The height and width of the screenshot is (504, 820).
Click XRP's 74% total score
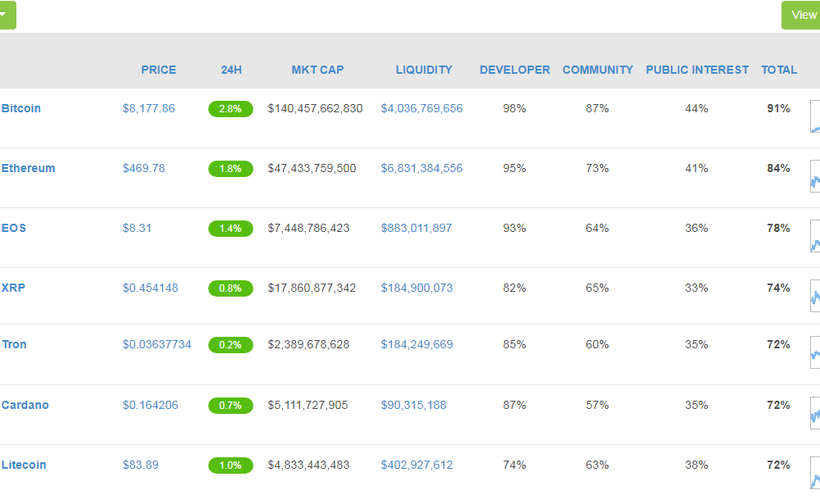click(x=778, y=288)
